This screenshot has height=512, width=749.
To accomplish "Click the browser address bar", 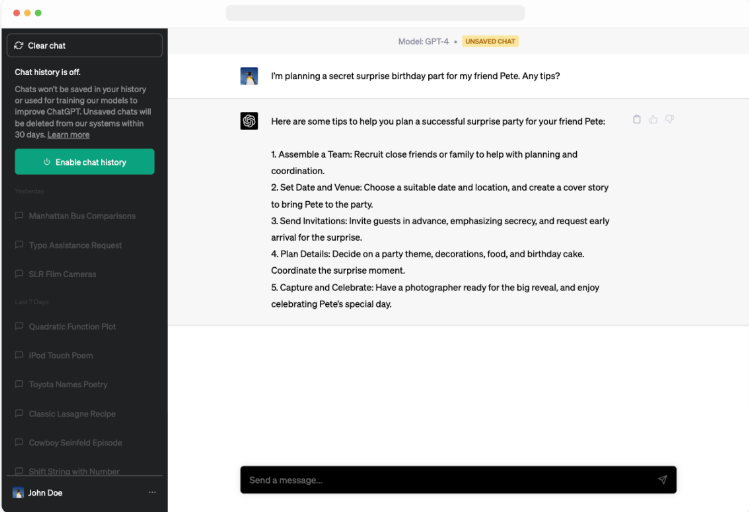I will click(x=375, y=13).
